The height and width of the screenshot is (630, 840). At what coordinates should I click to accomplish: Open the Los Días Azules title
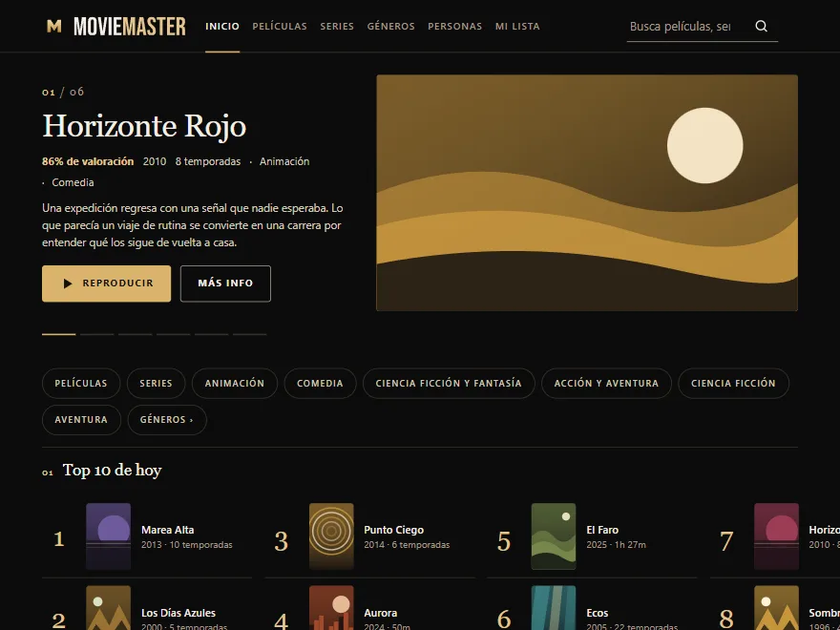pos(178,613)
